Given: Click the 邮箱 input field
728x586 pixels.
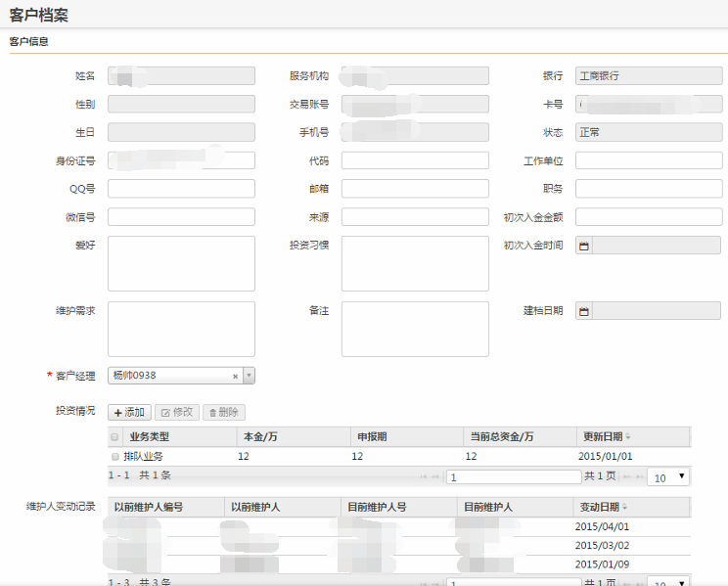Looking at the screenshot, I should click(415, 189).
